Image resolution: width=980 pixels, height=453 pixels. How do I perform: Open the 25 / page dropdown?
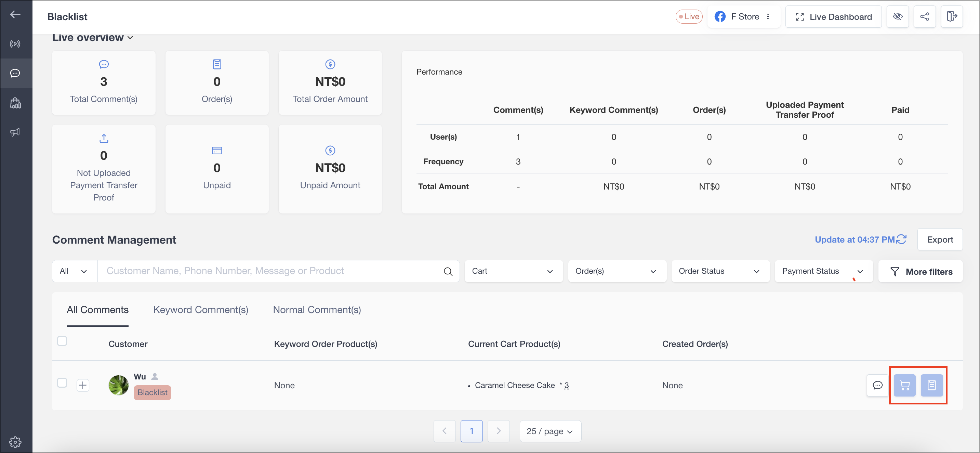550,431
